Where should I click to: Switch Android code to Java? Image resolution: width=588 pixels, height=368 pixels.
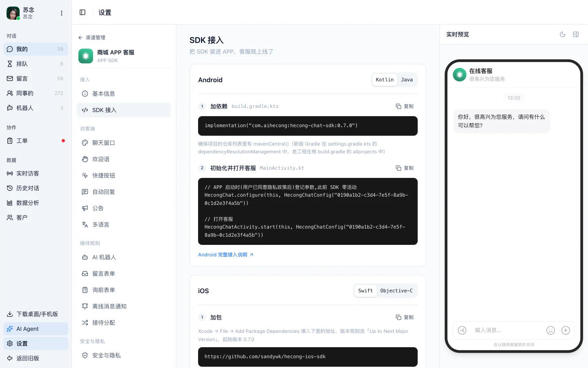click(407, 80)
